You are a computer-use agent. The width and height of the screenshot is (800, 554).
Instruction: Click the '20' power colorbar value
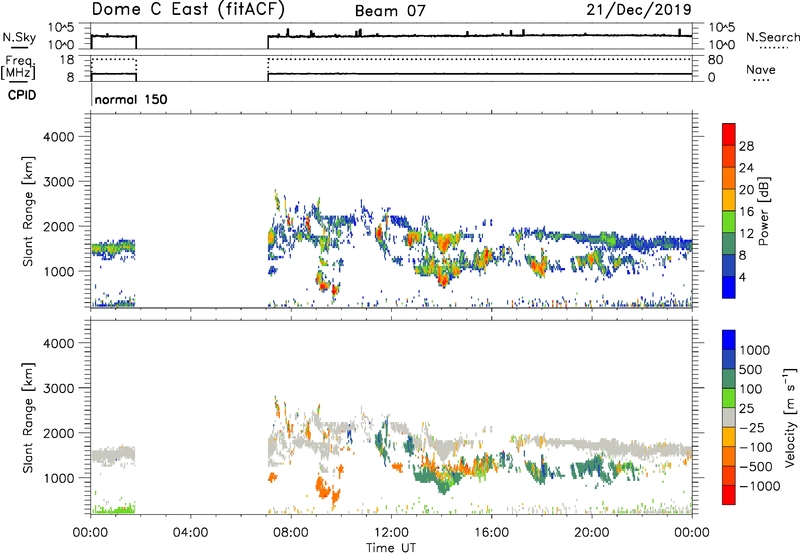point(746,190)
